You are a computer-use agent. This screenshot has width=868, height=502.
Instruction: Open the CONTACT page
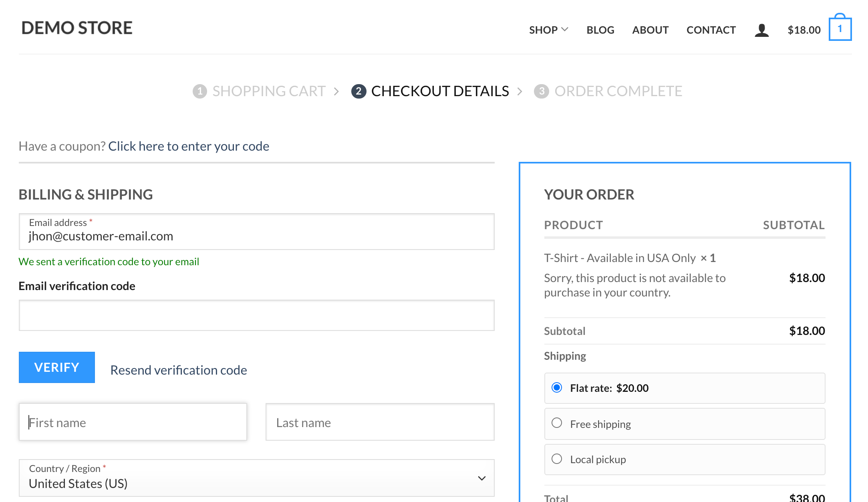coord(711,30)
